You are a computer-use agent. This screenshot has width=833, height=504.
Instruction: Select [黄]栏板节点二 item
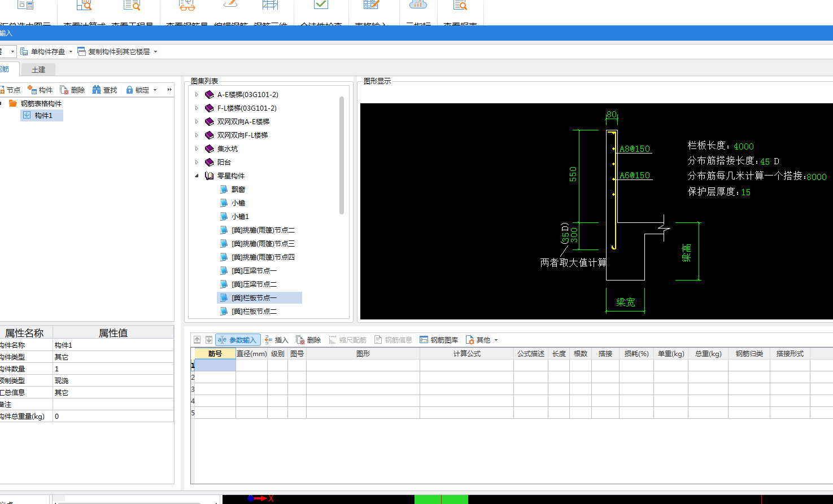tap(254, 311)
